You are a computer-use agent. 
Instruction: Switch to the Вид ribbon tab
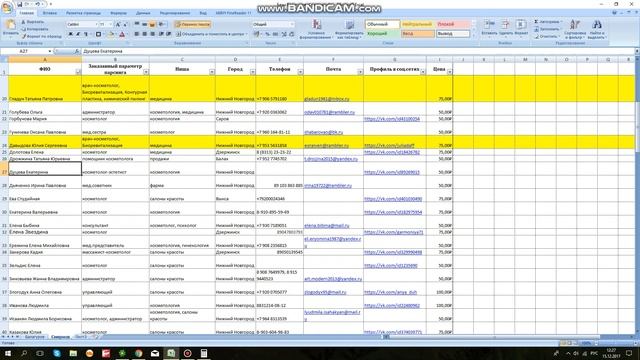click(203, 13)
